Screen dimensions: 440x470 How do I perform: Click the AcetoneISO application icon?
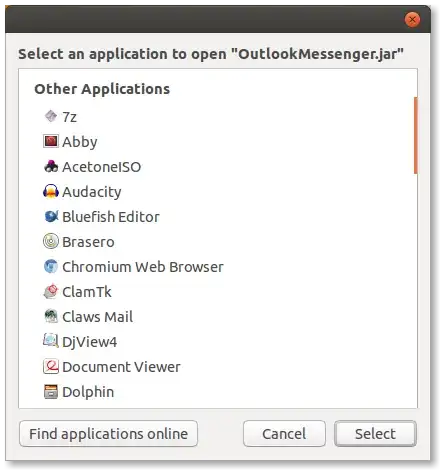coord(51,166)
